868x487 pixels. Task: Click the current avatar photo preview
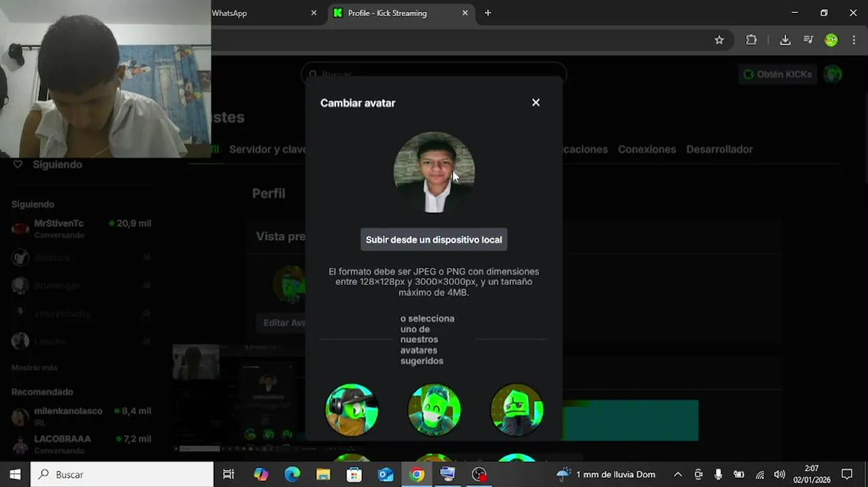(x=434, y=172)
